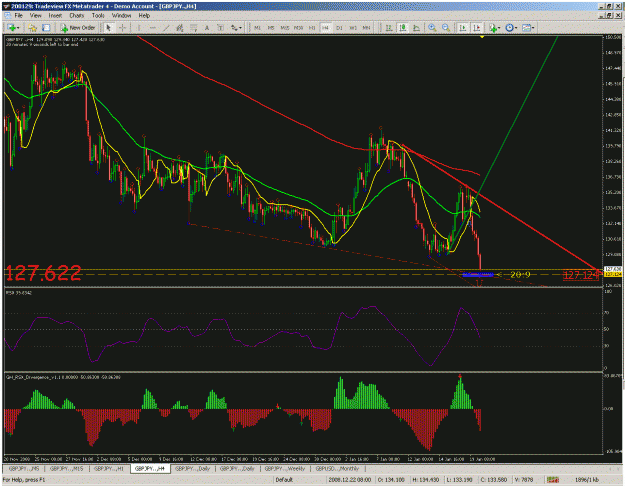This screenshot has height=486, width=625.
Task: Select the Crosshair tool
Action: [123, 28]
